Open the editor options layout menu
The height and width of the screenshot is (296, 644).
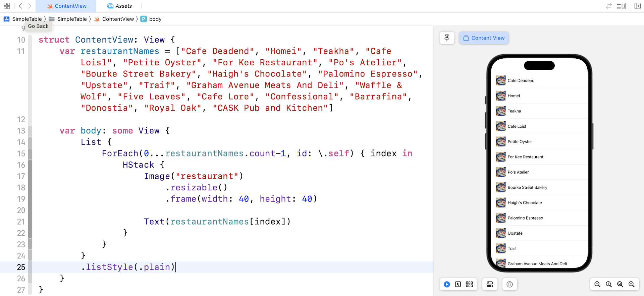tap(621, 6)
